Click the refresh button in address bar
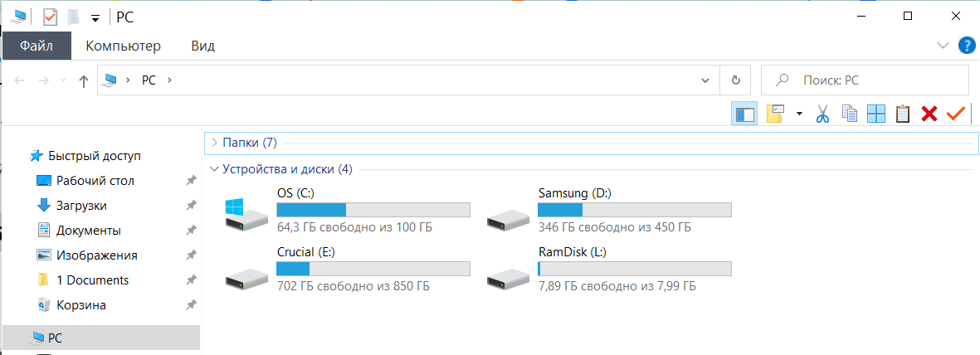The width and height of the screenshot is (980, 355). click(735, 80)
